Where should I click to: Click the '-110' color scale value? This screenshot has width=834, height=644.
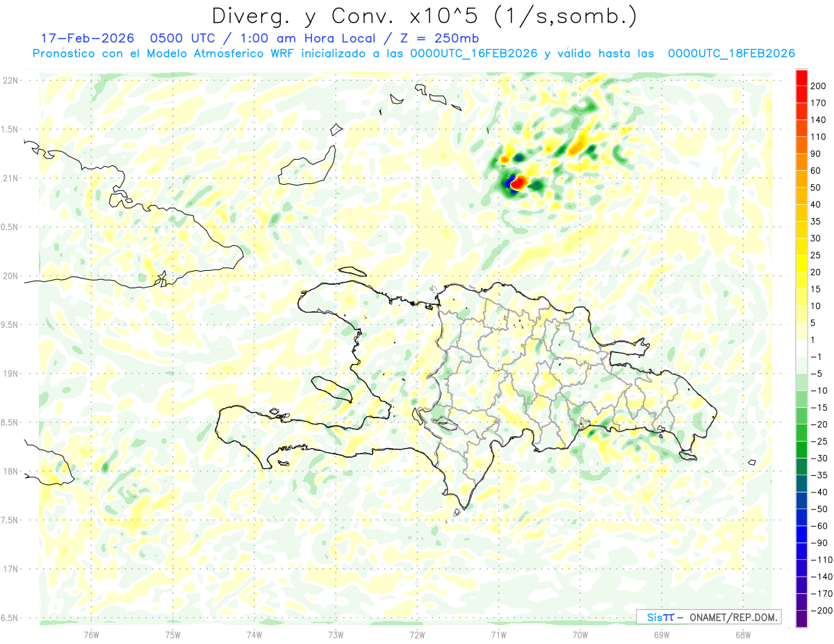point(823,559)
